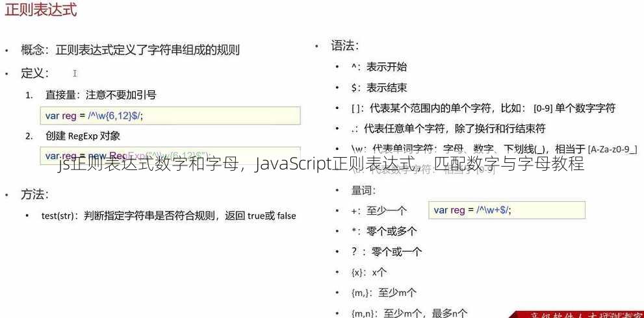Click the 语法： heading
This screenshot has width=644, height=318.
tap(345, 45)
